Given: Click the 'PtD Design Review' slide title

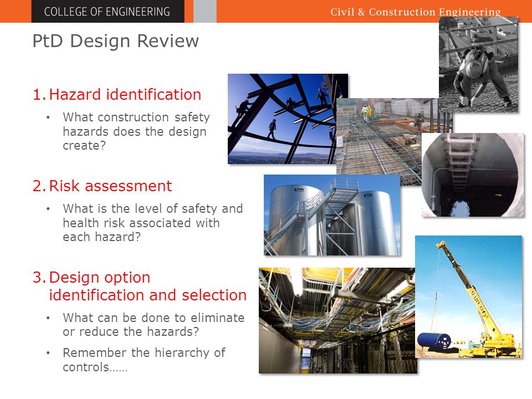Looking at the screenshot, I should pyautogui.click(x=116, y=42).
